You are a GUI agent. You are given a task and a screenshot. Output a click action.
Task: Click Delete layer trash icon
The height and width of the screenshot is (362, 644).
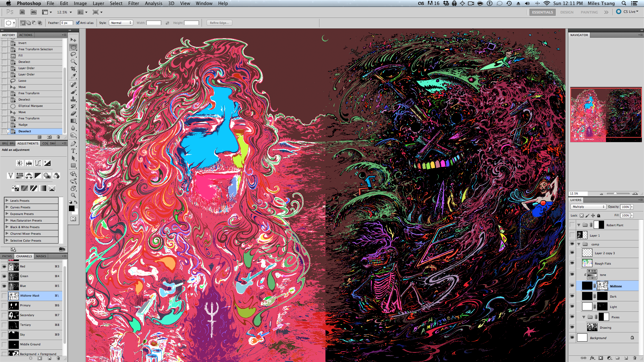pyautogui.click(x=635, y=358)
